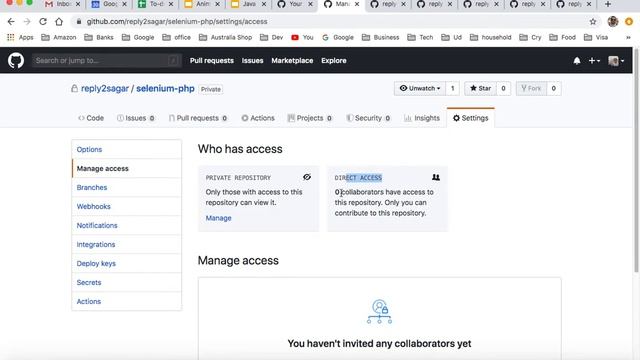Open the Apps grid shortcut
The width and height of the screenshot is (640, 360).
click(x=20, y=37)
